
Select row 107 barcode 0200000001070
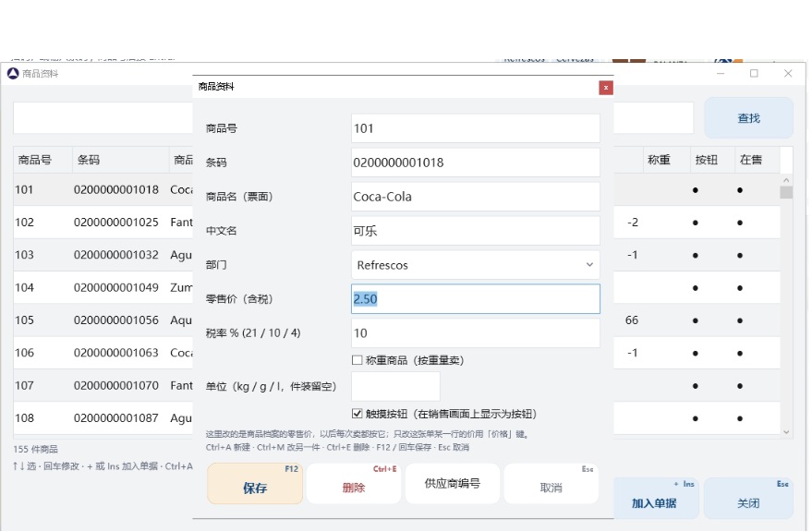116,386
